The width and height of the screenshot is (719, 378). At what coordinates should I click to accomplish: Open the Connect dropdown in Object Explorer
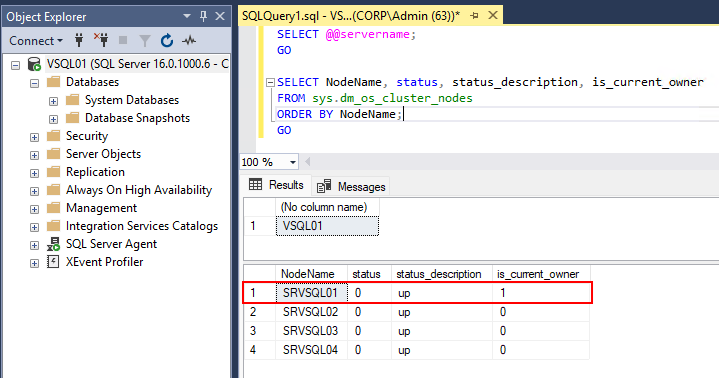tap(36, 41)
